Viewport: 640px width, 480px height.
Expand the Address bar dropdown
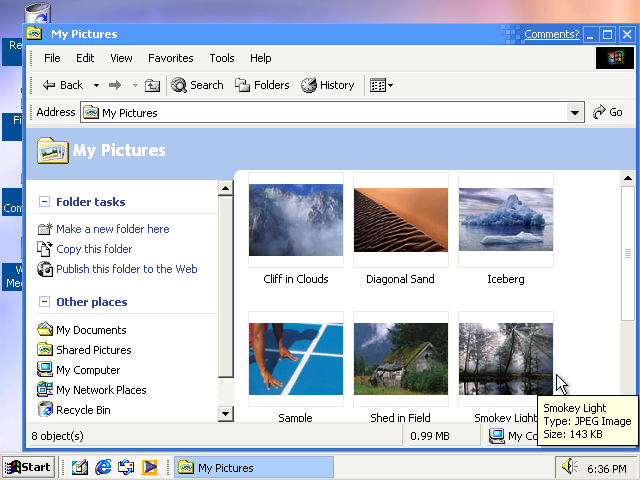[x=575, y=112]
